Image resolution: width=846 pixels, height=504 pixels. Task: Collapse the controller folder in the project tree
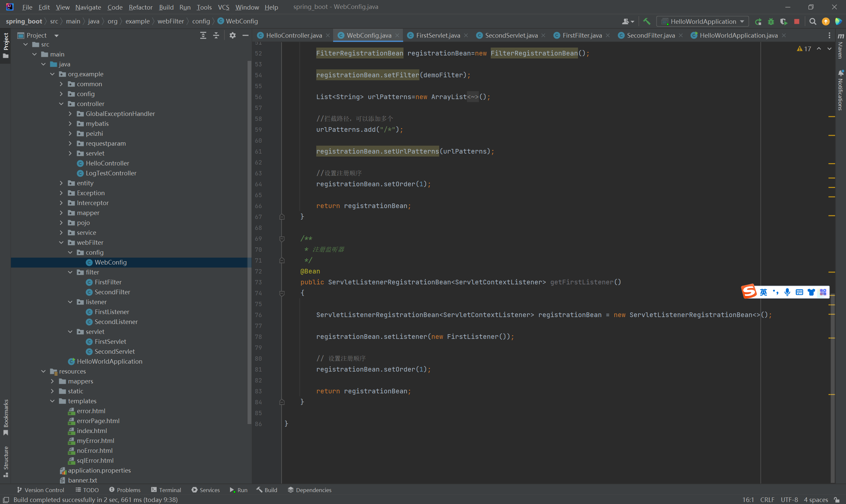pos(61,104)
